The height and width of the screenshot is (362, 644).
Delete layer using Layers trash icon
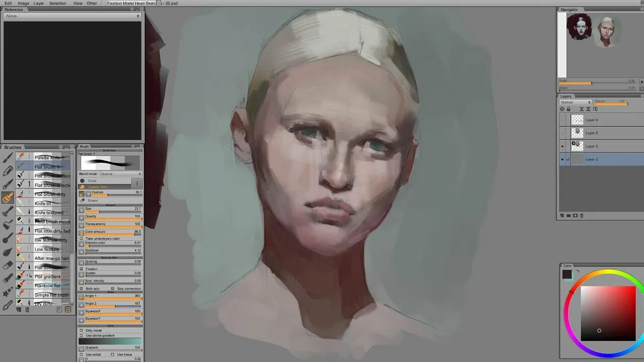point(582,216)
